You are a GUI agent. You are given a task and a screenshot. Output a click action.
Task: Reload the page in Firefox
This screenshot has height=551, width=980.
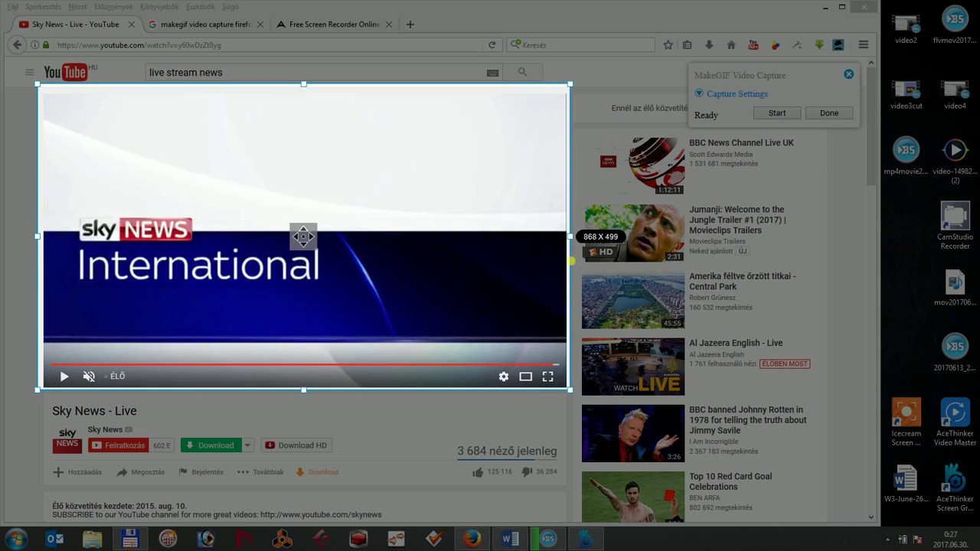point(492,45)
